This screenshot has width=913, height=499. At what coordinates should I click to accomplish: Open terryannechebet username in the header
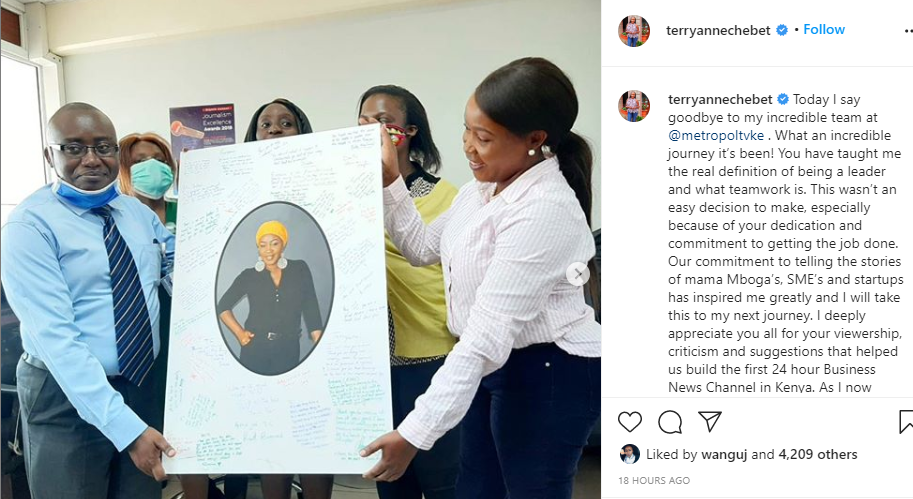point(718,30)
